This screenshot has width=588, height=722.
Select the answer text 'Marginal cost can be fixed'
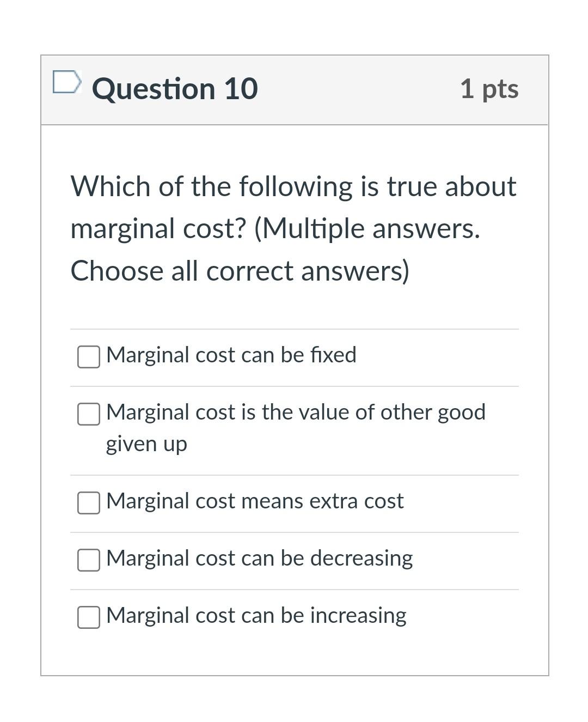pyautogui.click(x=231, y=355)
